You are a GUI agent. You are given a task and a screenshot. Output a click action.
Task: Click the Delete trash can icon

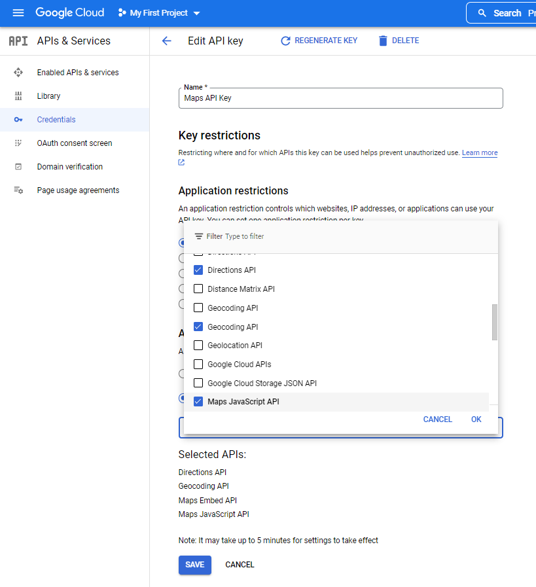(x=383, y=41)
